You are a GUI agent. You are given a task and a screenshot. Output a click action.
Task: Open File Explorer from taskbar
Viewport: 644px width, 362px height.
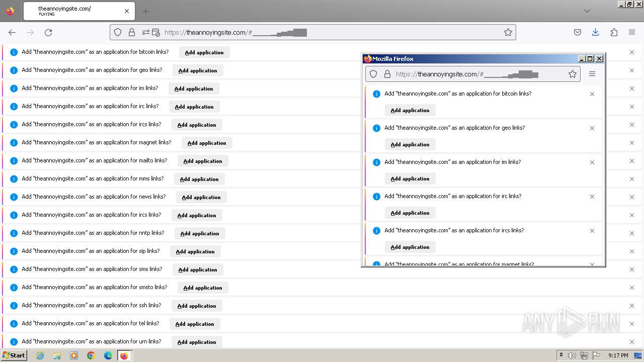(57, 355)
